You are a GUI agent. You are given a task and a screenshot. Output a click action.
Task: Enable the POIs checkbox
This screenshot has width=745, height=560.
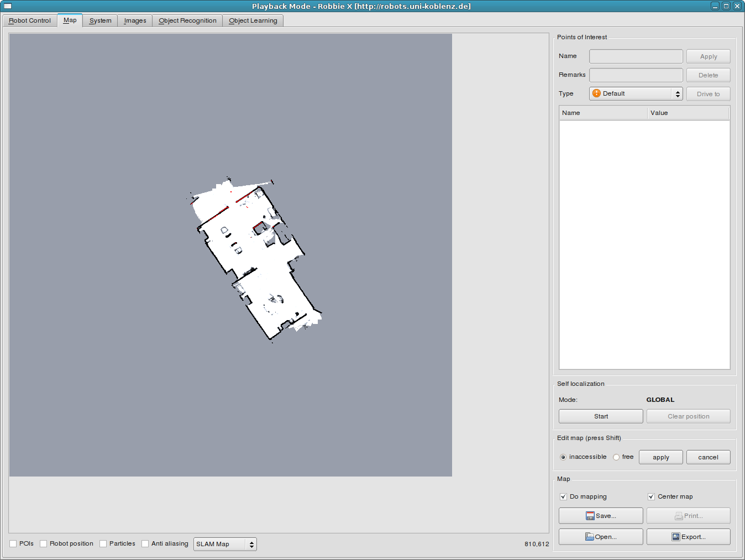click(x=13, y=544)
